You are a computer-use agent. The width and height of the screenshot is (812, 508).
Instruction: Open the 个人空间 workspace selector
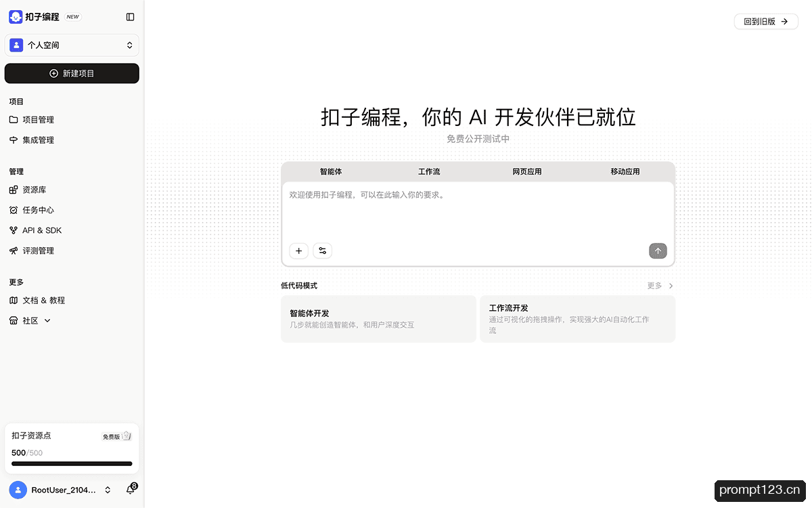(72, 45)
